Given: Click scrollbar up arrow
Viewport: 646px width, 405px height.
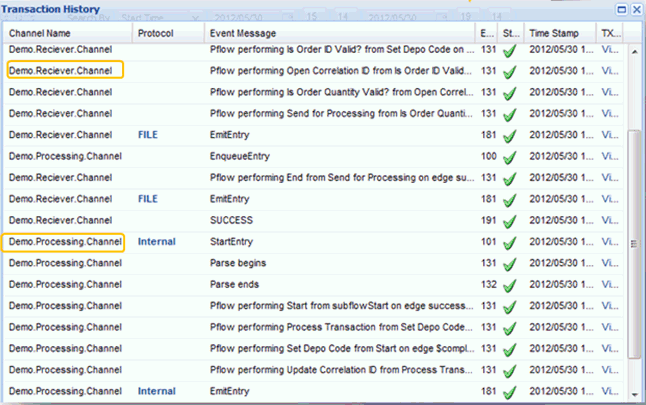Looking at the screenshot, I should click(x=634, y=52).
